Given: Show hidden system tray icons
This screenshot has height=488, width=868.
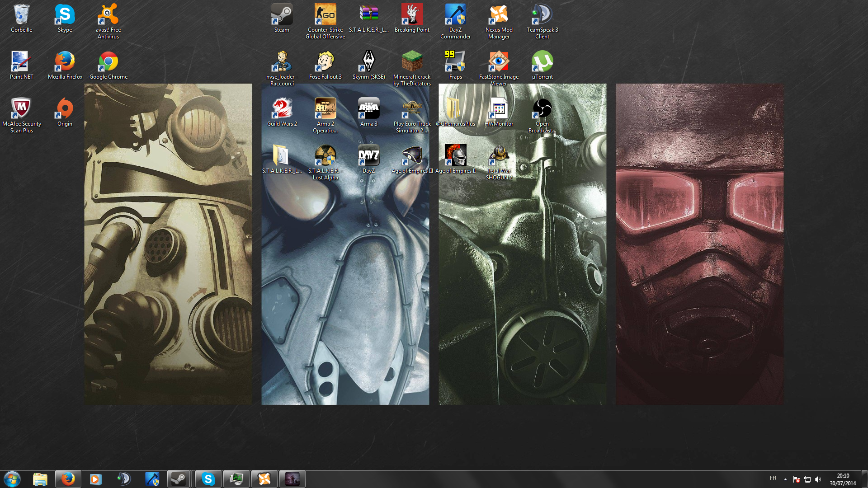Looking at the screenshot, I should (x=785, y=479).
